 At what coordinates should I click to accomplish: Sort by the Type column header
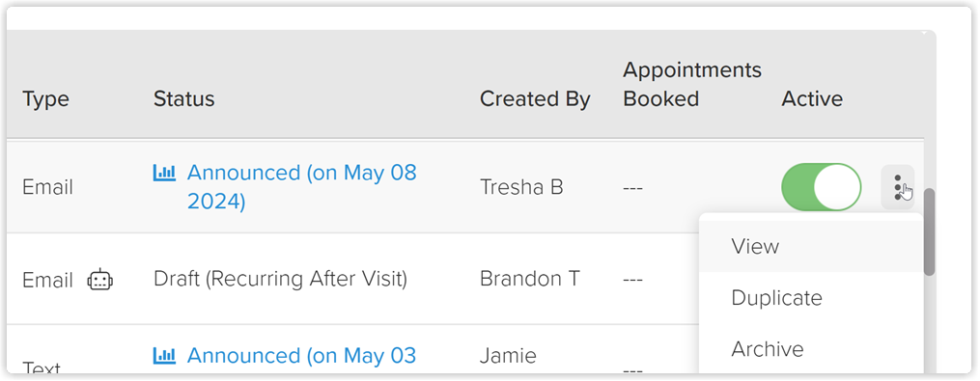[x=45, y=98]
